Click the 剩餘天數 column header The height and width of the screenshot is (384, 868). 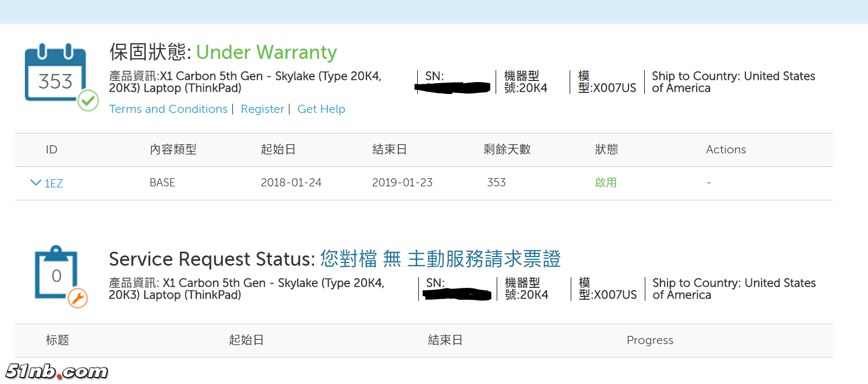click(507, 150)
